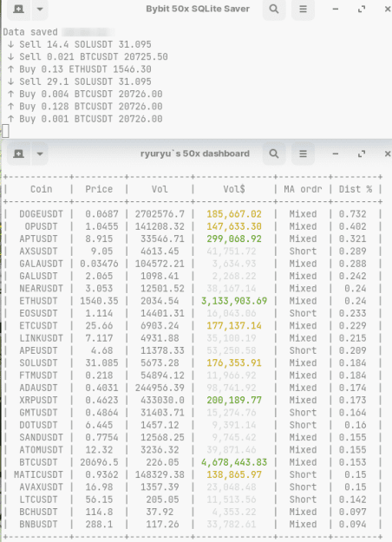Click XRPUSDT Vol$ value 200,189.77
Image resolution: width=392 pixels, height=542 pixels.
[x=234, y=401]
